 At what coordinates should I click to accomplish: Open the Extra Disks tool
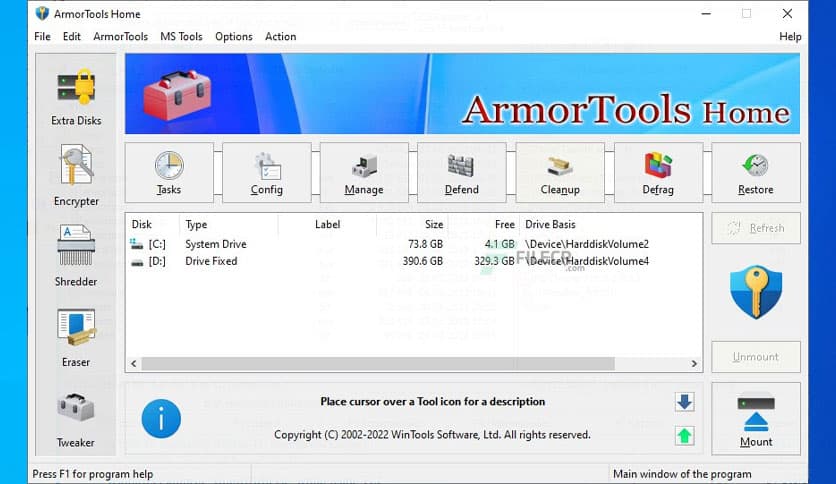[x=76, y=97]
